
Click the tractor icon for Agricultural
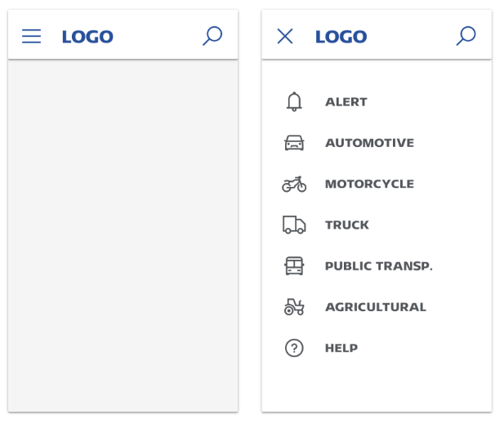294,307
